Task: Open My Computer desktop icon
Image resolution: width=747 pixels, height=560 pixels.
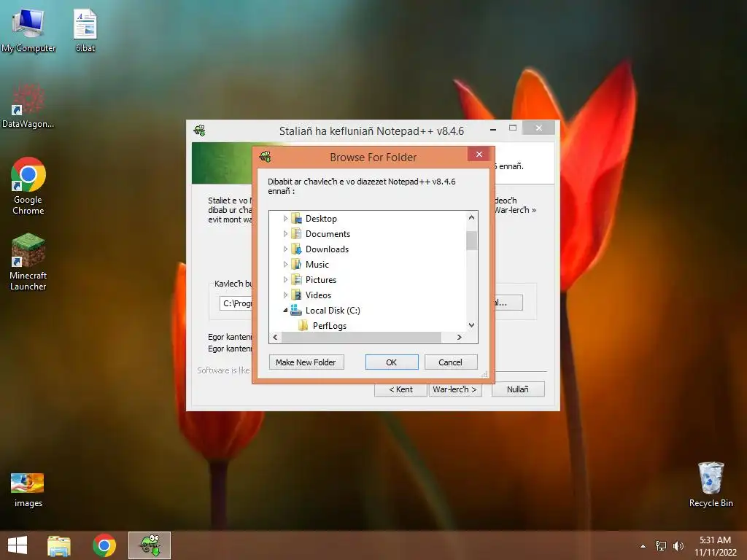Action: point(28,31)
